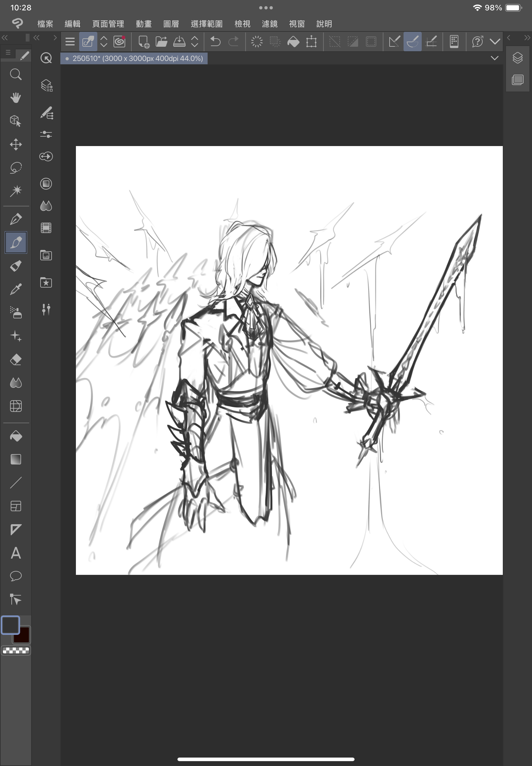Open the tool palette hamburger menu
The image size is (532, 766).
(x=8, y=52)
